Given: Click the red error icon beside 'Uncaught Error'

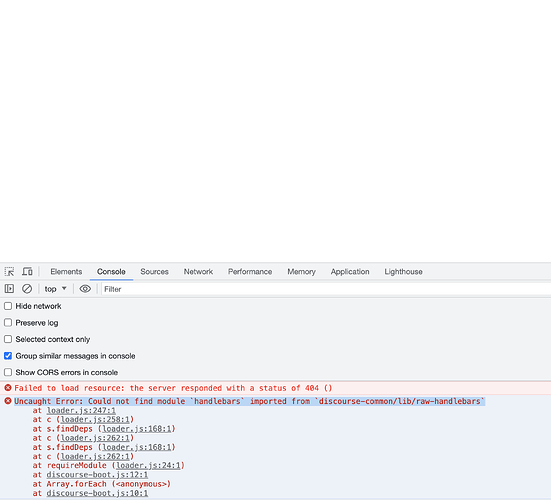Looking at the screenshot, I should 8,401.
